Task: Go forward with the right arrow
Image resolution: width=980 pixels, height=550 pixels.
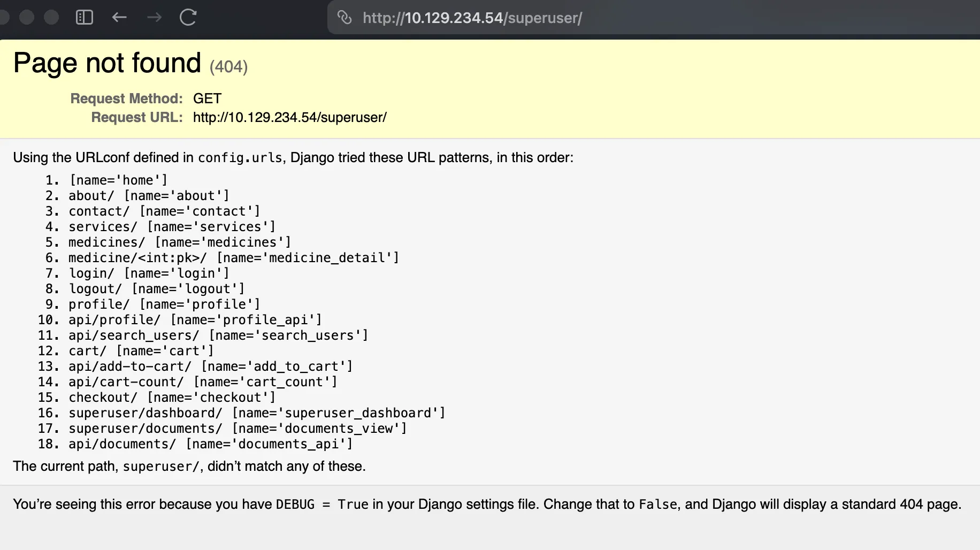Action: [154, 18]
